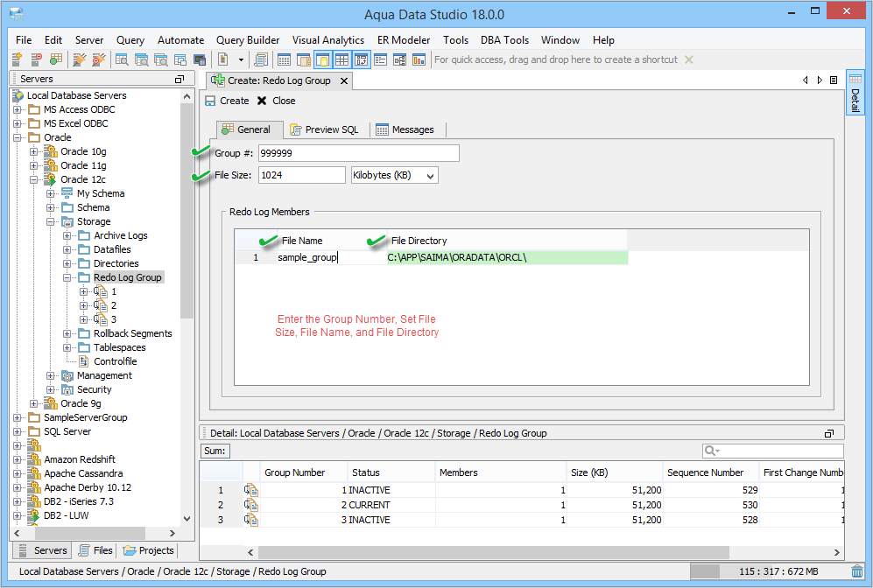The image size is (873, 588).
Task: Click the Delete Server toolbar icon
Action: [x=36, y=59]
